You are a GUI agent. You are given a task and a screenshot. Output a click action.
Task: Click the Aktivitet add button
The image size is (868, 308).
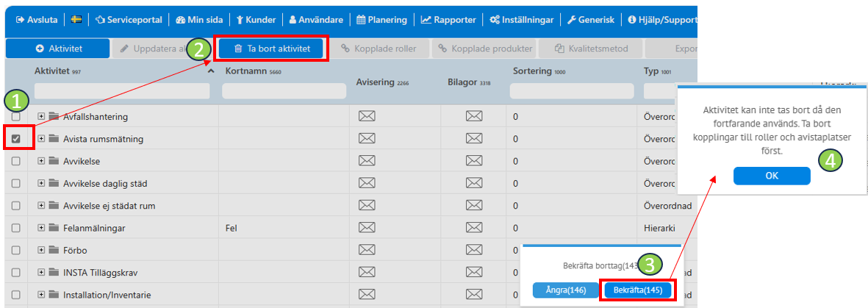[57, 49]
